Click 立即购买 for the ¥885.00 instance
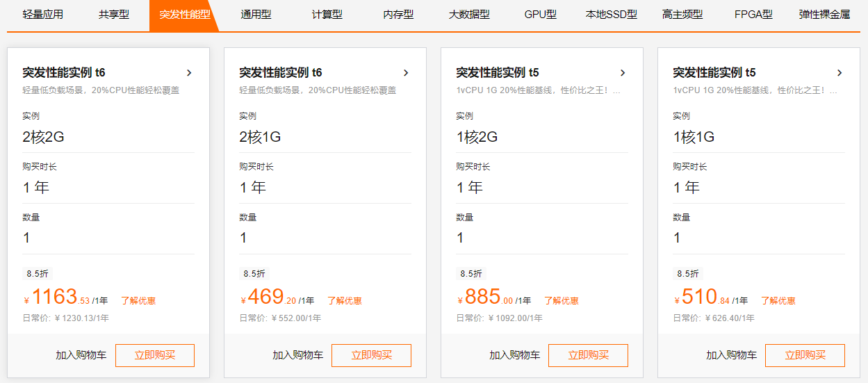Image resolution: width=868 pixels, height=383 pixels. pyautogui.click(x=588, y=355)
